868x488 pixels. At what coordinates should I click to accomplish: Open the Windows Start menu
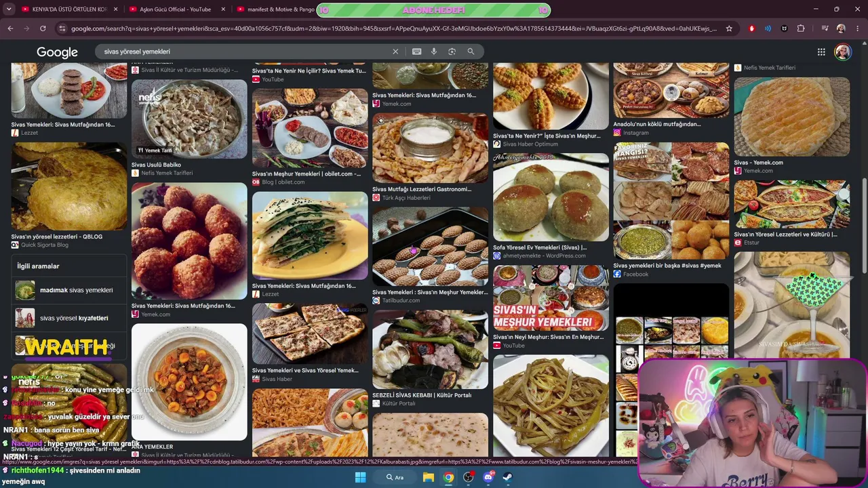click(360, 477)
